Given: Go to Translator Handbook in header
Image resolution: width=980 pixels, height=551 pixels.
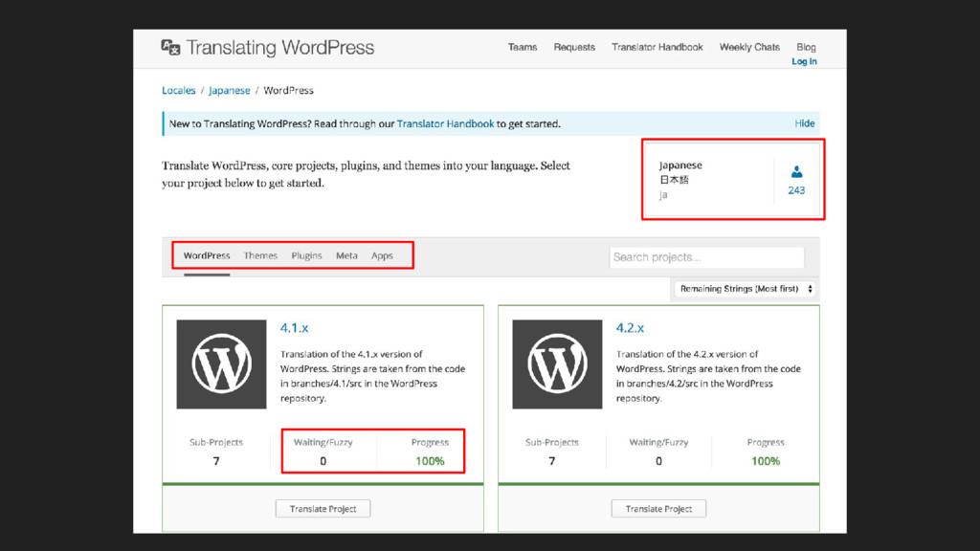Looking at the screenshot, I should coord(657,47).
